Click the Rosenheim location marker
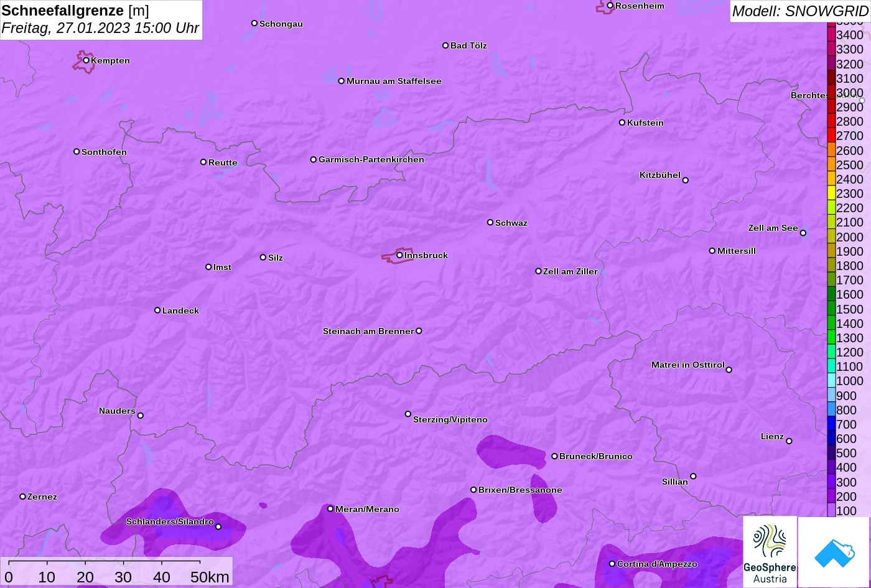Image resolution: width=871 pixels, height=588 pixels. coord(610,6)
